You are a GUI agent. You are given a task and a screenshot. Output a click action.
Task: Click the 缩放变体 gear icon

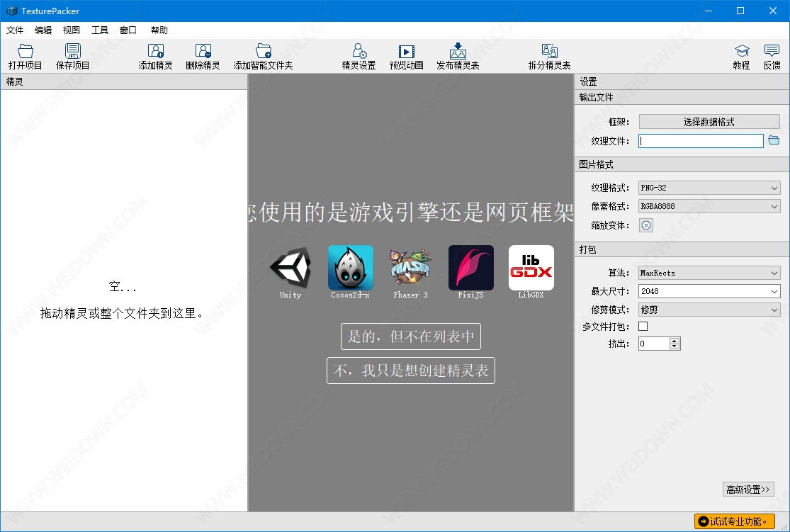tap(646, 225)
